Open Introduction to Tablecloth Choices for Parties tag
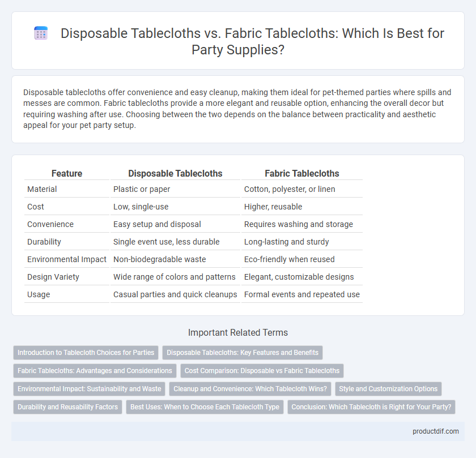 click(x=86, y=353)
